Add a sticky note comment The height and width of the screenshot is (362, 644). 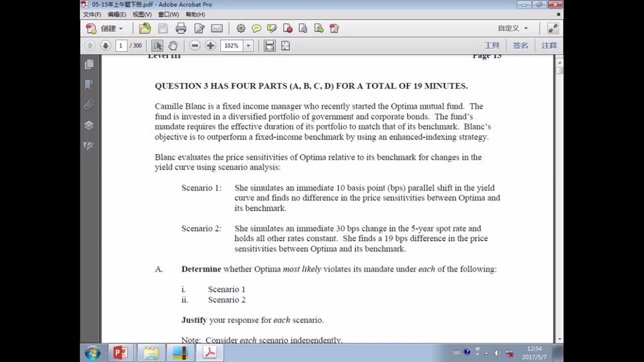(x=256, y=28)
